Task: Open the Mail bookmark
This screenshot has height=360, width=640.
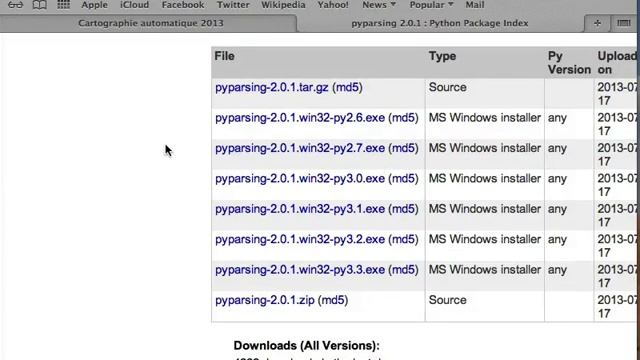Action: coord(475,5)
